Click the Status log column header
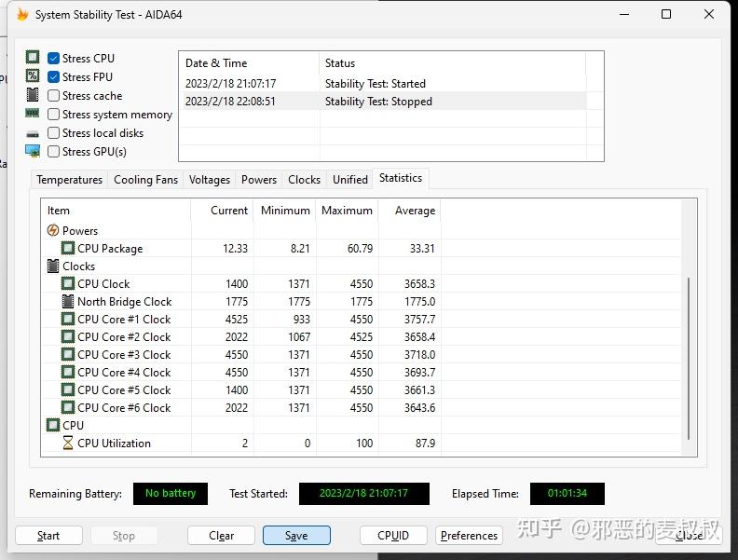The image size is (738, 560). pyautogui.click(x=453, y=63)
